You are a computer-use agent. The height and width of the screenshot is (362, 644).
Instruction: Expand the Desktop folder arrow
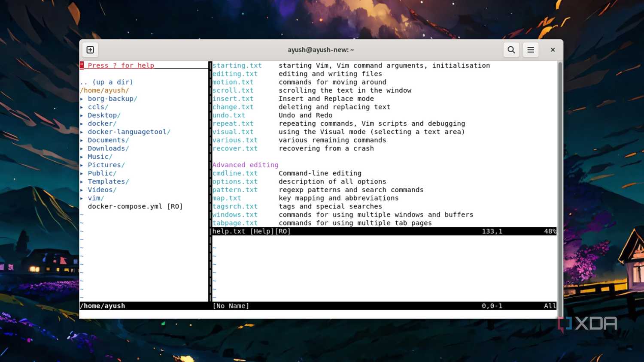[x=82, y=115]
